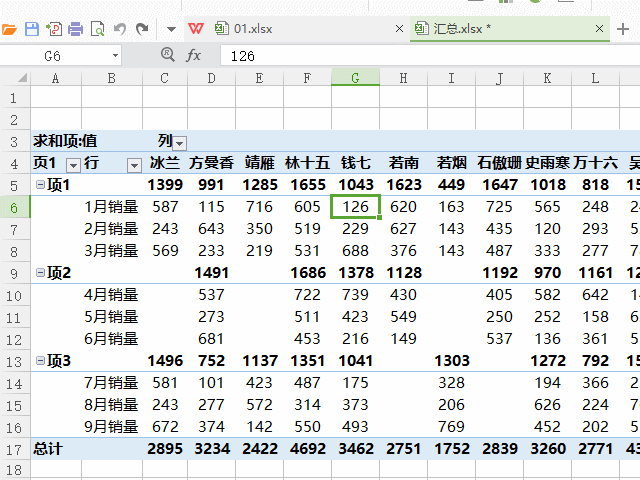The image size is (640, 480).
Task: Click the formula bar showing 126
Action: 430,56
